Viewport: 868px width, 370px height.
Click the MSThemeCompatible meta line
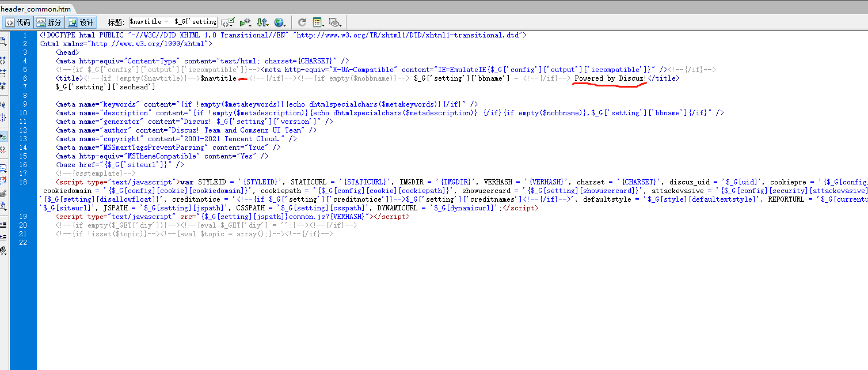[162, 156]
